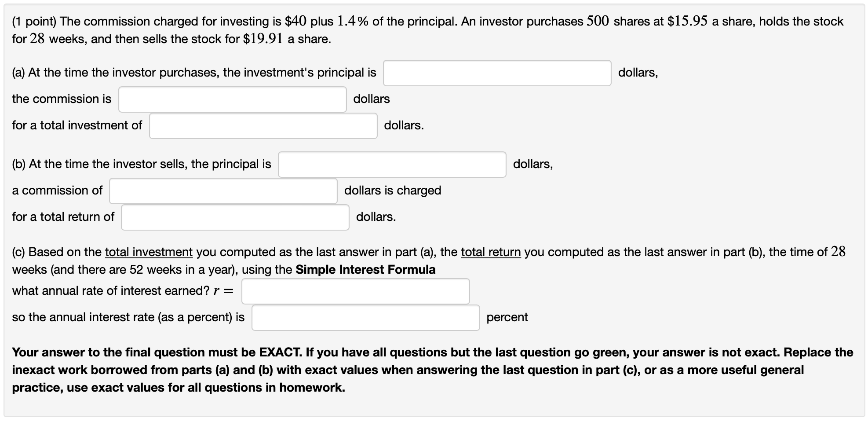Select the total investment input box

(x=263, y=126)
